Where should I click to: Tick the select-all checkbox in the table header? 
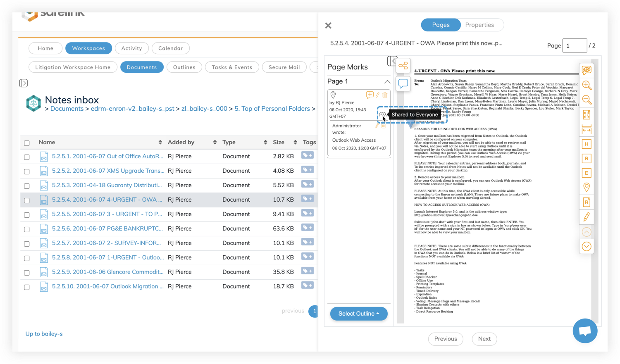click(27, 143)
